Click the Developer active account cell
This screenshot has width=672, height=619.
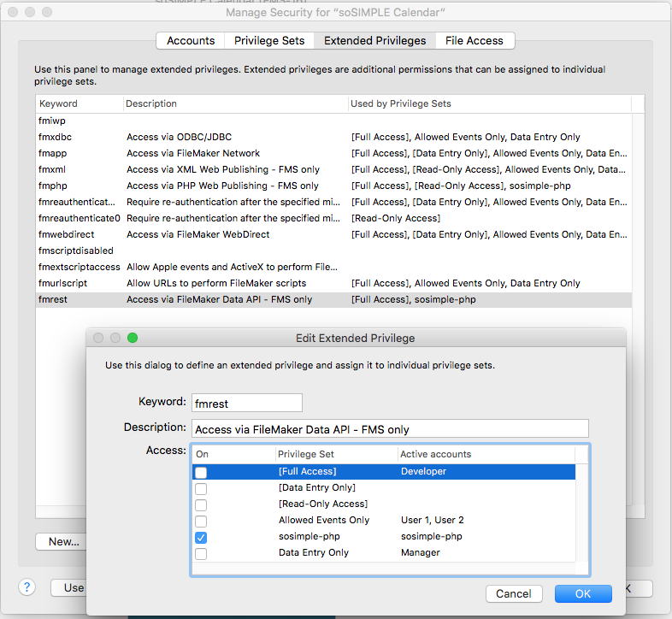(x=423, y=471)
